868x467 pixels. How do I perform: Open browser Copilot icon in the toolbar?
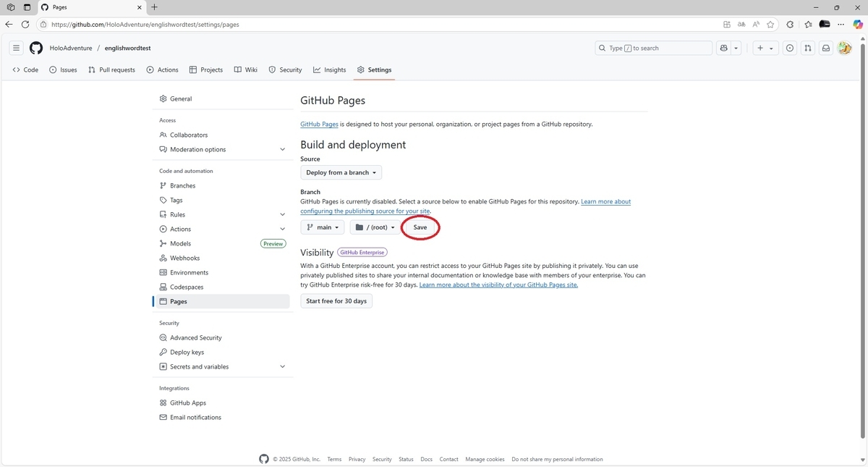point(858,24)
